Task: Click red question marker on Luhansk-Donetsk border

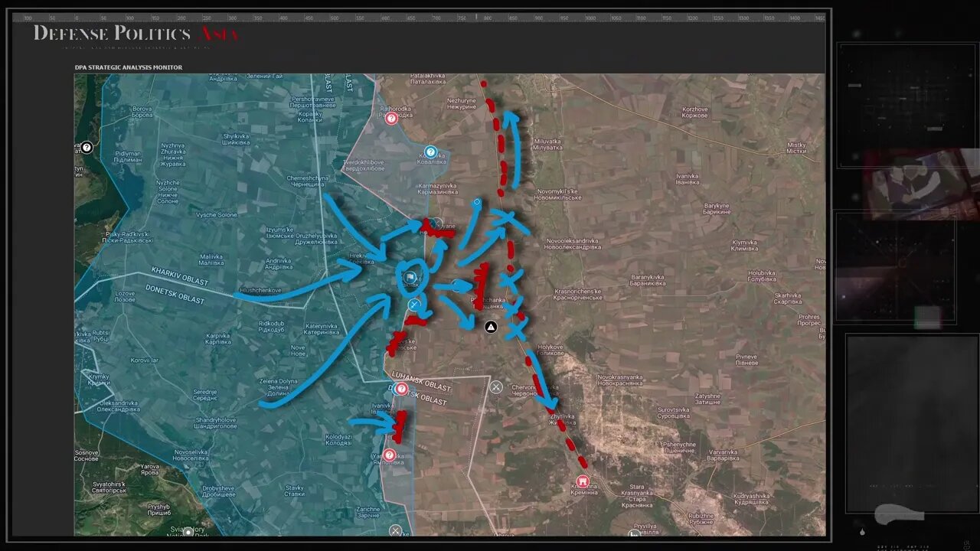Action: pos(401,389)
